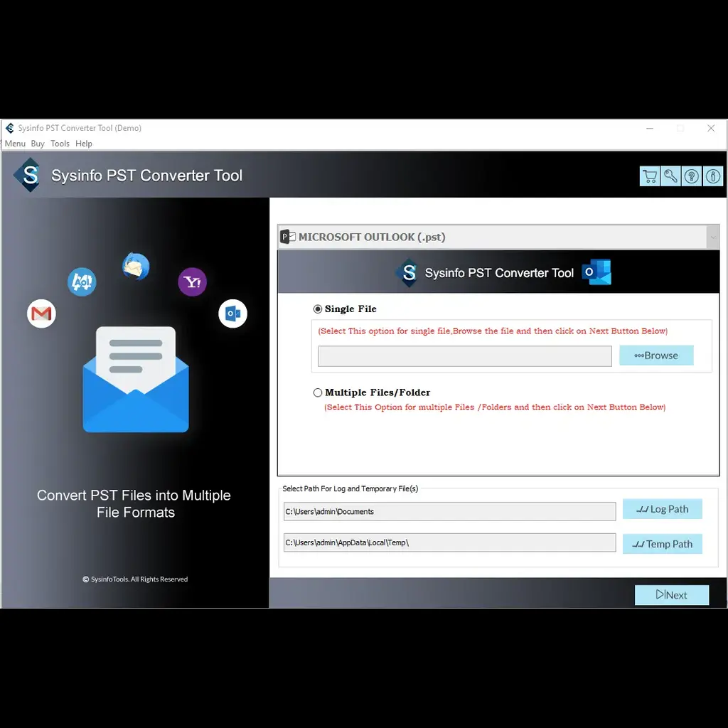Click the key activation icon
The image size is (728, 728).
click(x=670, y=176)
